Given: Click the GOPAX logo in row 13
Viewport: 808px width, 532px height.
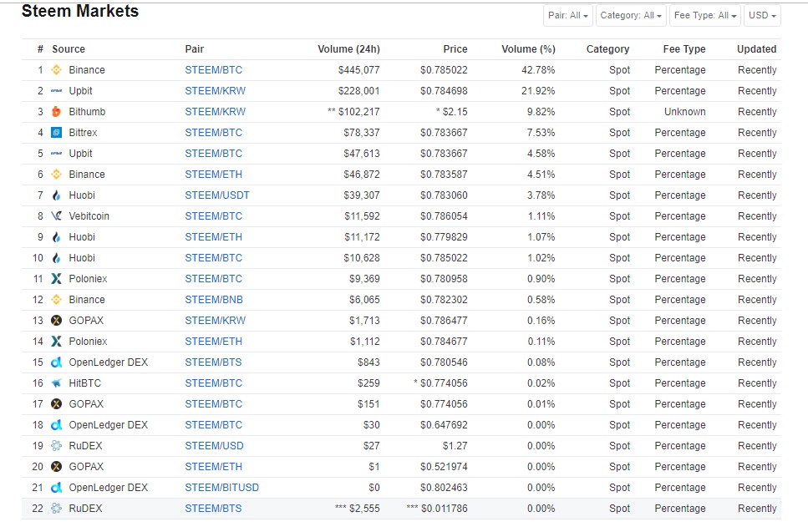Looking at the screenshot, I should [57, 321].
